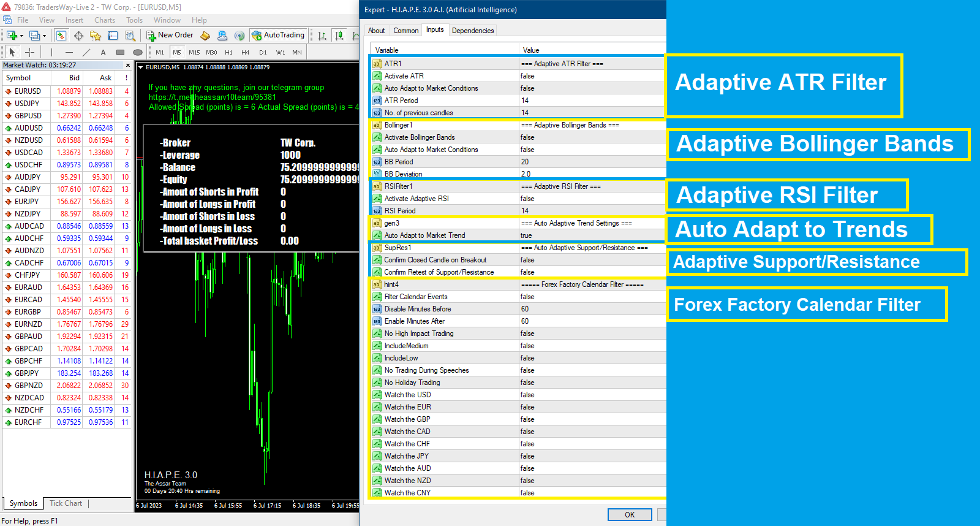Viewport: 980px width, 526px height.
Task: Open the Navigator folder-star icon
Action: (x=96, y=36)
